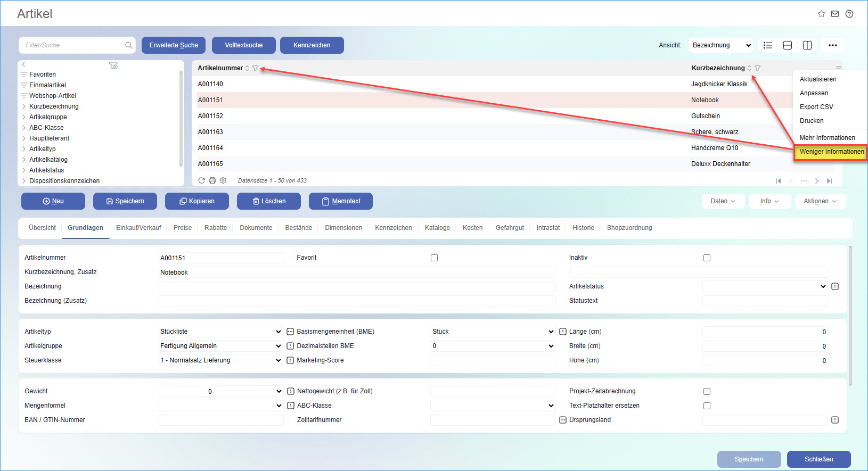The height and width of the screenshot is (471, 868).
Task: Switch to the list view layout icon
Action: click(768, 45)
